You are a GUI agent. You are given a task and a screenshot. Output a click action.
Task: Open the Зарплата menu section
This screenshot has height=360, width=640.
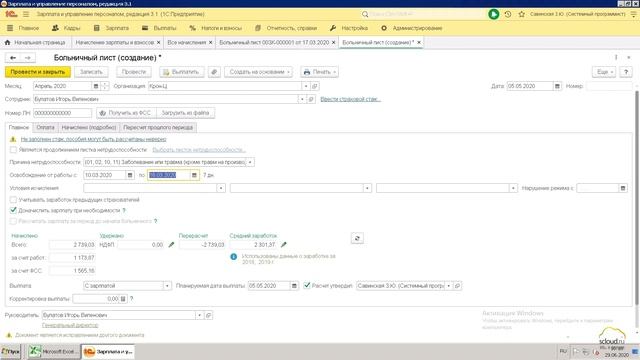[111, 28]
